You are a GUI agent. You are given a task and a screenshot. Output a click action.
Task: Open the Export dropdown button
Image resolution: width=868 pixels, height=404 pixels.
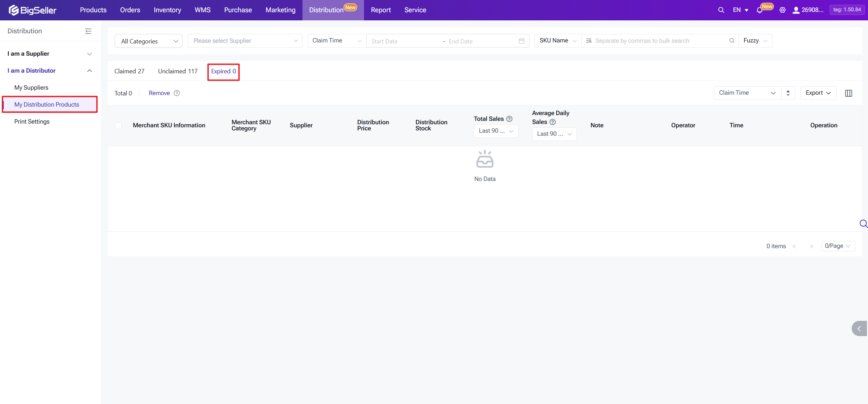(x=818, y=93)
